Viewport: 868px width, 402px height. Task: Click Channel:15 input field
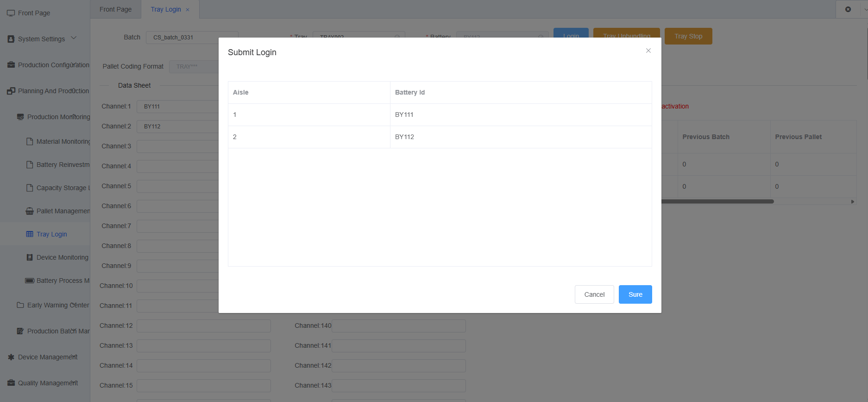(204, 386)
